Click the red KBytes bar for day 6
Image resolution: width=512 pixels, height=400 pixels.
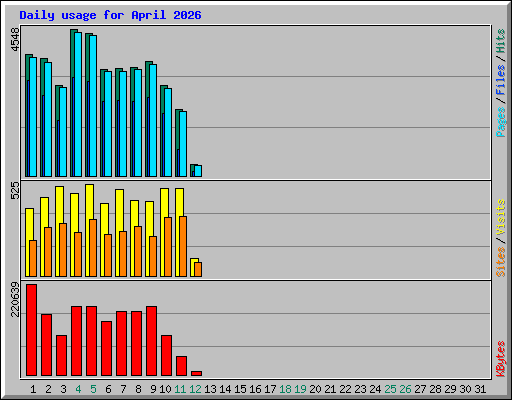pyautogui.click(x=107, y=349)
